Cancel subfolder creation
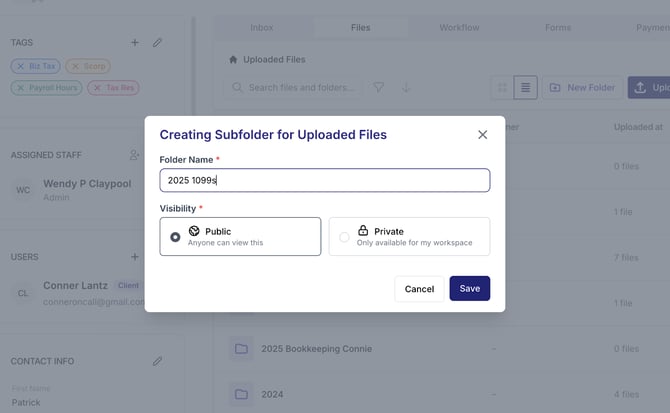This screenshot has height=413, width=670. tap(419, 289)
